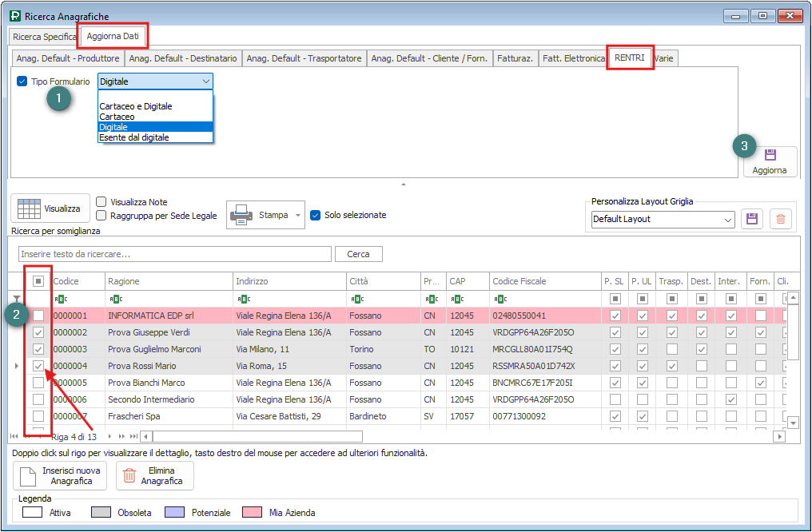Switch to the Ricerca Specifica tab

pos(45,37)
